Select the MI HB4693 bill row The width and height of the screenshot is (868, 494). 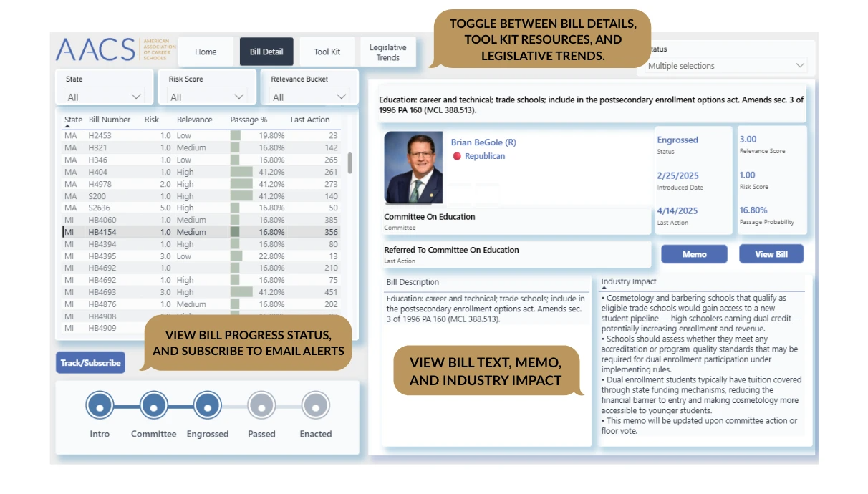(x=201, y=292)
